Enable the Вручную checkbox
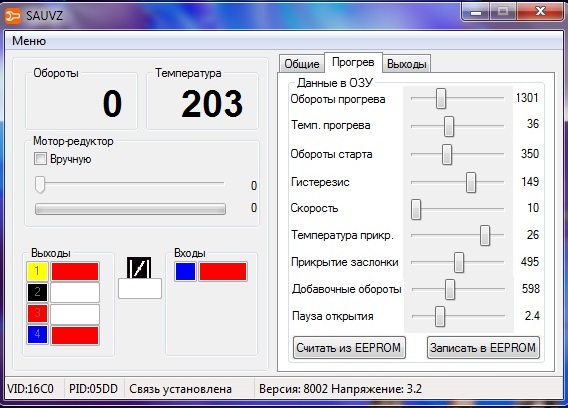The width and height of the screenshot is (568, 408). coord(40,159)
